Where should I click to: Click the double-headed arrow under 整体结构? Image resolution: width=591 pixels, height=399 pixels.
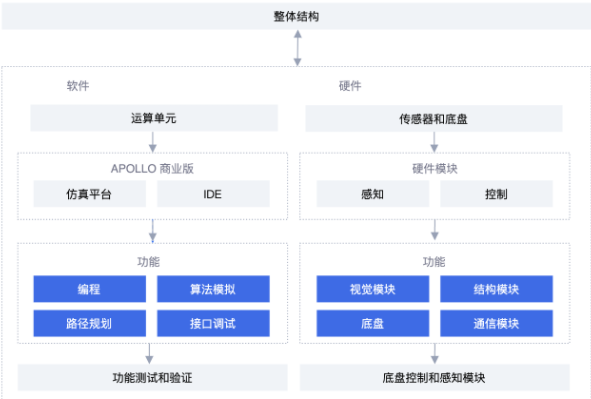298,48
